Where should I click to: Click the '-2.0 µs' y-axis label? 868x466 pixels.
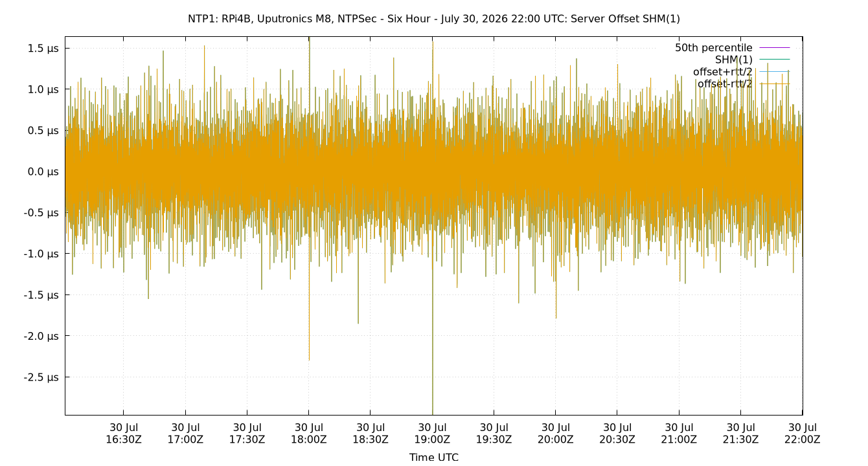43,336
